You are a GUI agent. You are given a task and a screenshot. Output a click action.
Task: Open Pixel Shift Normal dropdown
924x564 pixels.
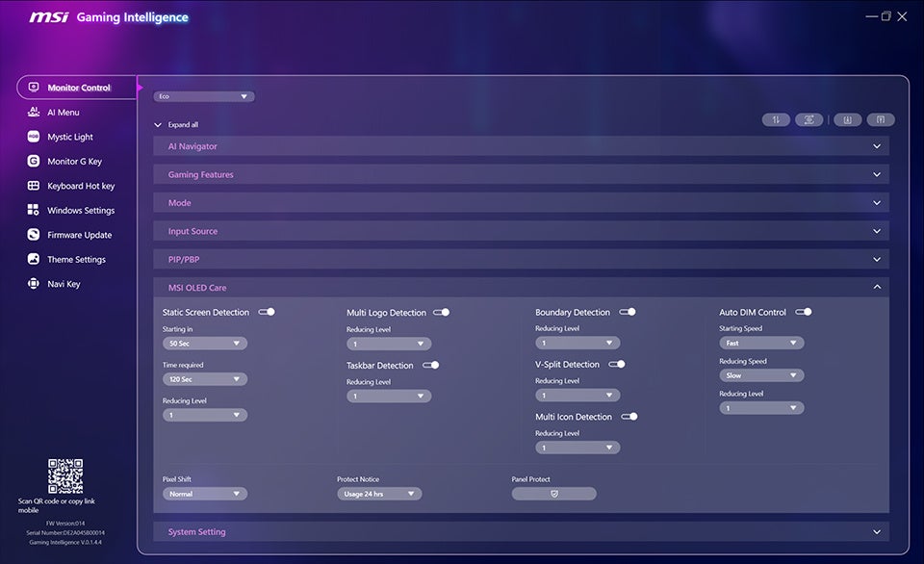click(x=205, y=494)
